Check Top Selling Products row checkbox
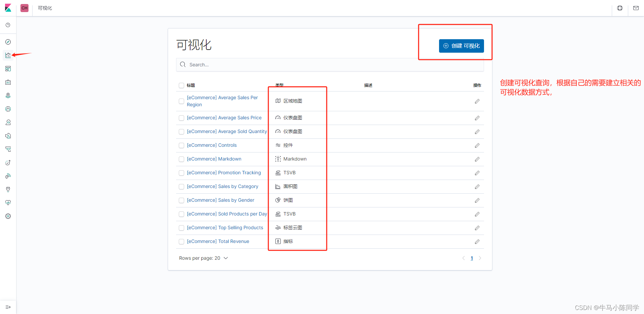 (x=181, y=228)
